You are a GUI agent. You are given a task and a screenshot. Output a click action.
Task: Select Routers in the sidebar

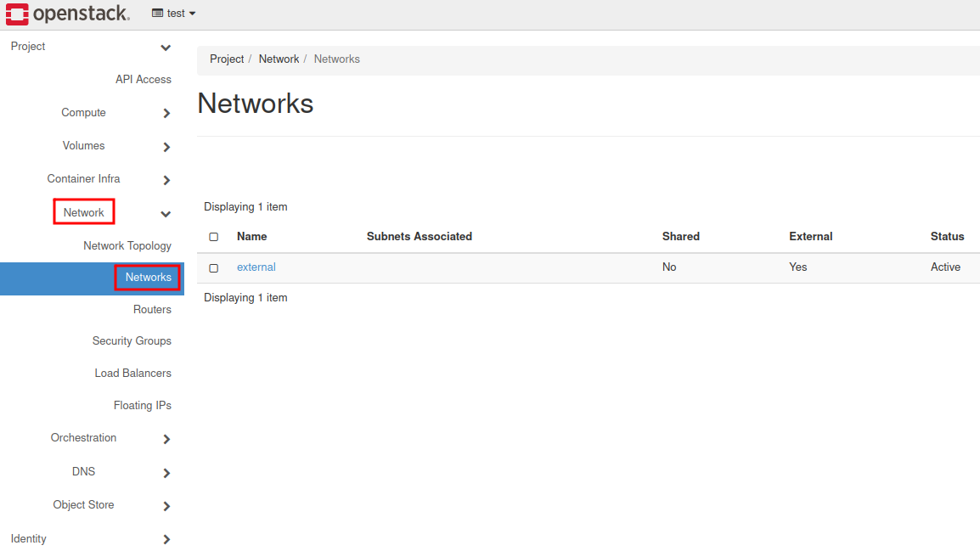point(152,310)
